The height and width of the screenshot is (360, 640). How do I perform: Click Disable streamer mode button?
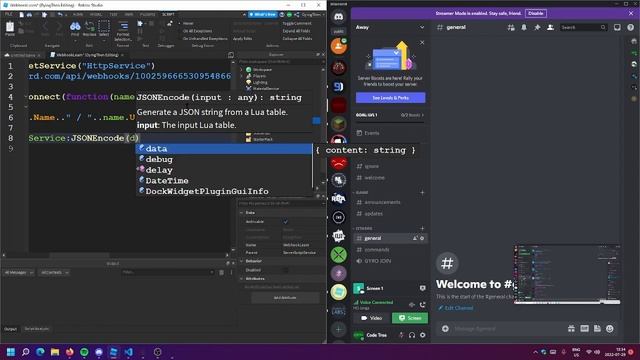click(536, 13)
